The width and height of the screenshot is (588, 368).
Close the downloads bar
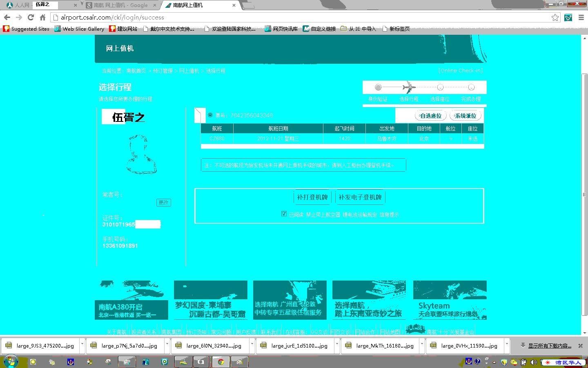click(580, 346)
